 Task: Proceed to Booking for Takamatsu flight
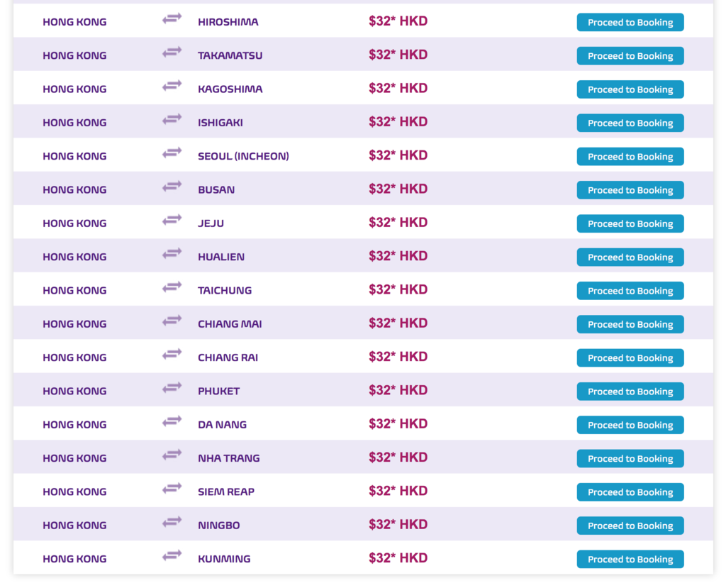click(x=630, y=55)
